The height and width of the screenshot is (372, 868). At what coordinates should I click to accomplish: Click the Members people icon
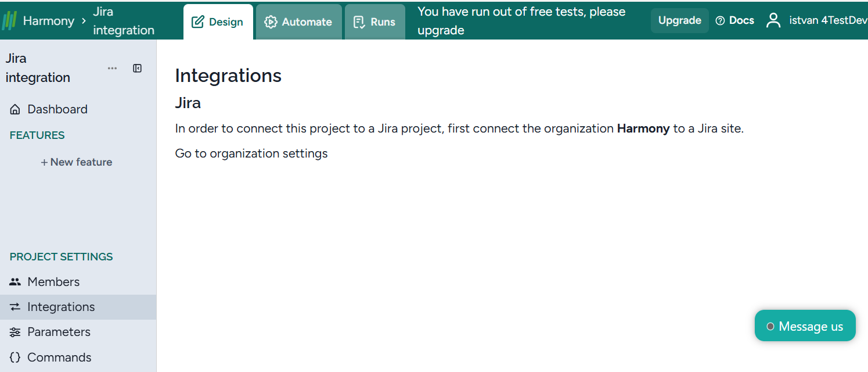pyautogui.click(x=15, y=282)
